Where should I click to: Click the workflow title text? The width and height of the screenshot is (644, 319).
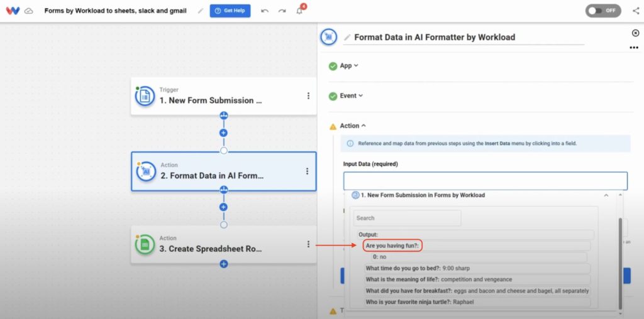coord(116,11)
